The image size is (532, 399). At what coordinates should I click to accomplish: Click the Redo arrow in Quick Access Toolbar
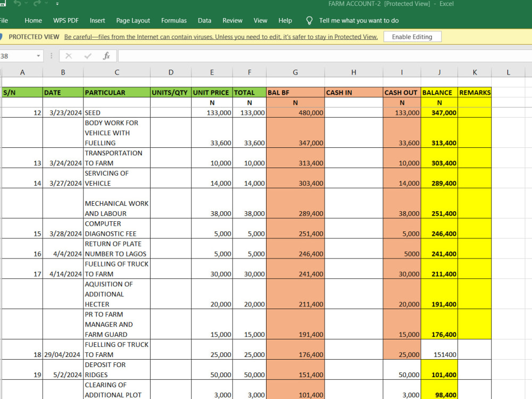point(37,3)
